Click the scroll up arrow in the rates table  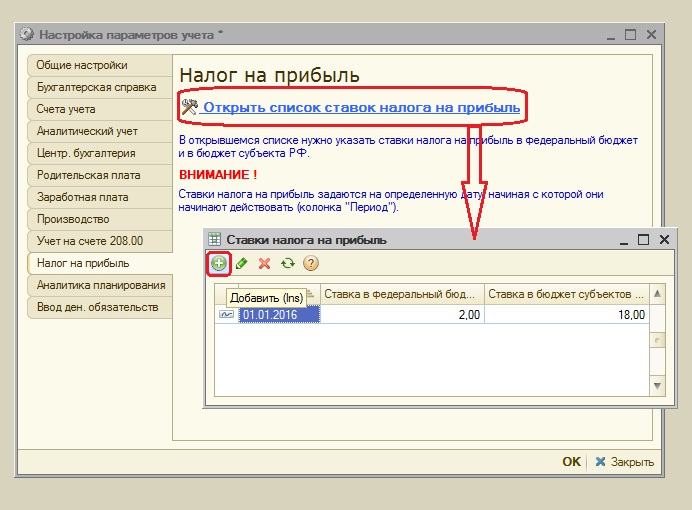point(657,294)
